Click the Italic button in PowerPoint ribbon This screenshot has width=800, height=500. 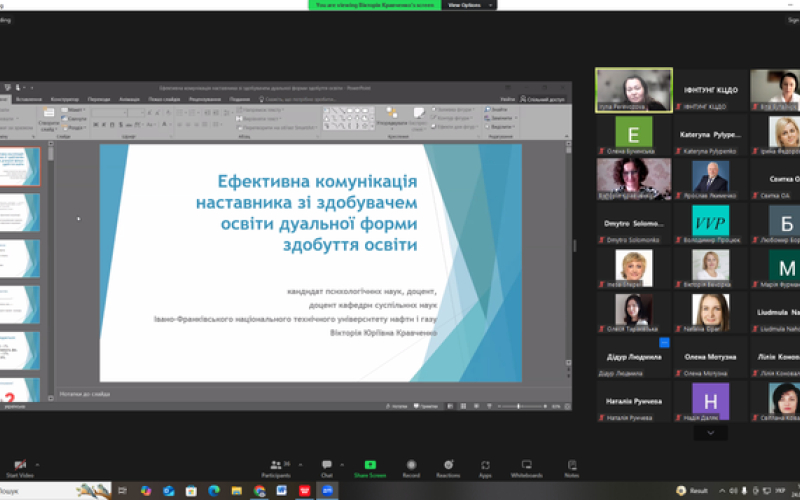(104, 124)
